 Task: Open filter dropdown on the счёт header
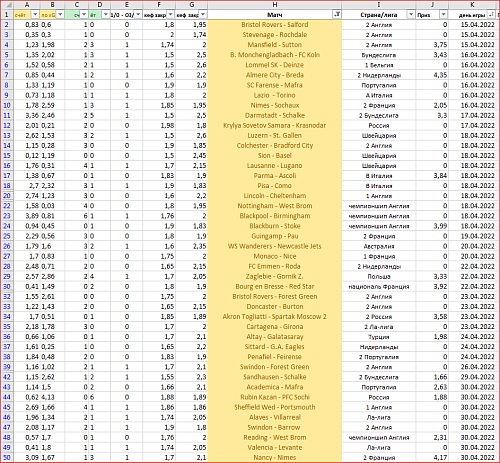coord(35,15)
